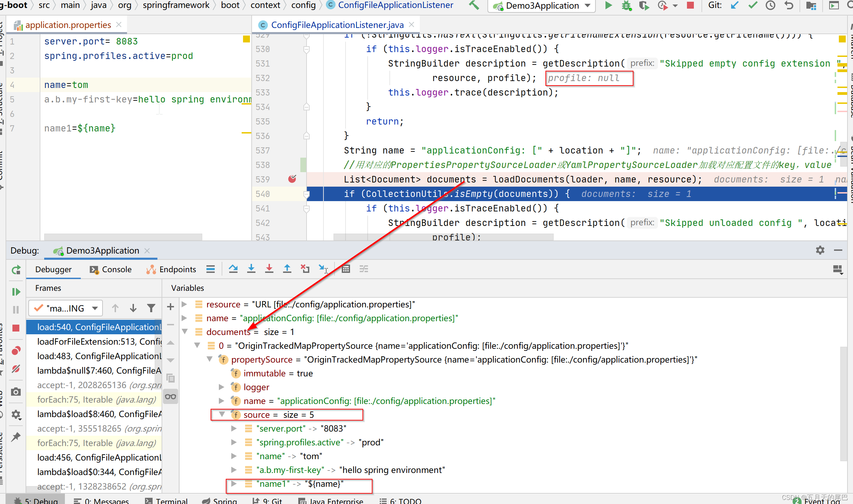This screenshot has width=853, height=504.
Task: Toggle the glasses watches view icon
Action: (x=171, y=396)
